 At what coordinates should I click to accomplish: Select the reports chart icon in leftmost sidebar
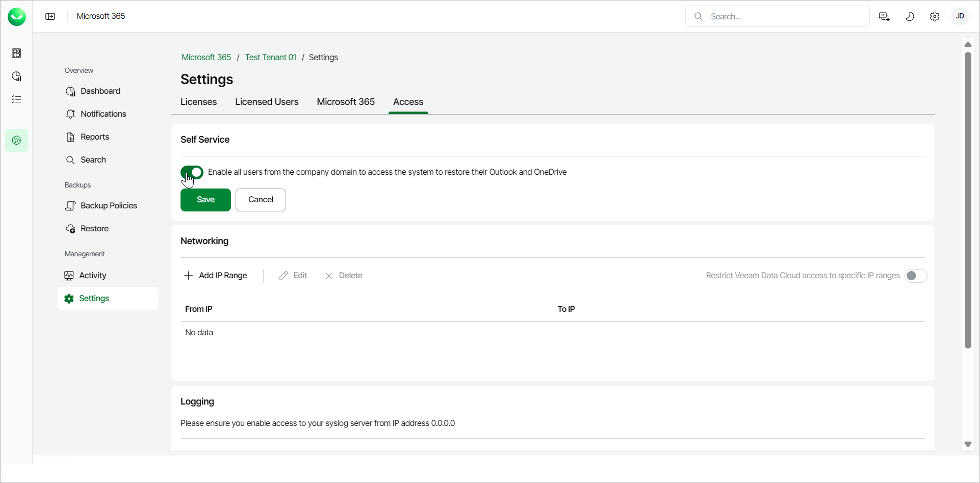pos(17,76)
